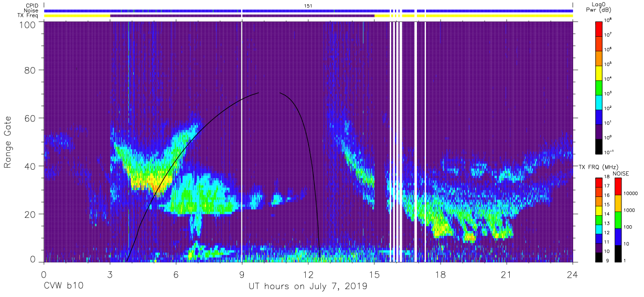Click the Range Gate tick label '60'

tap(30, 118)
